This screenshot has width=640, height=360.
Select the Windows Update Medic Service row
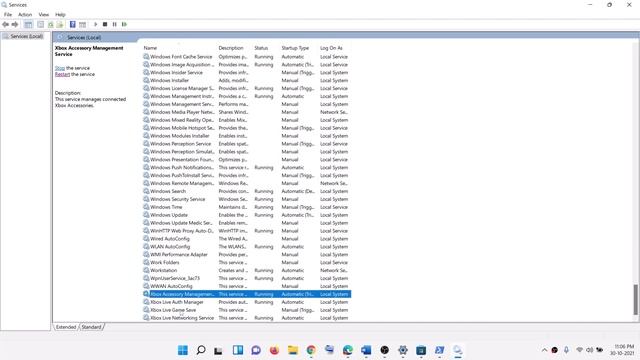click(247, 223)
